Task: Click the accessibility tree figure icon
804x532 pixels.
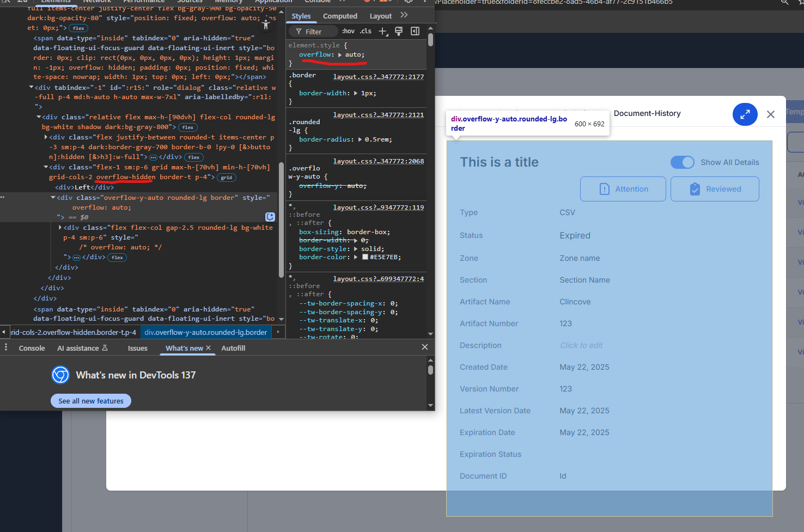Action: [x=266, y=24]
